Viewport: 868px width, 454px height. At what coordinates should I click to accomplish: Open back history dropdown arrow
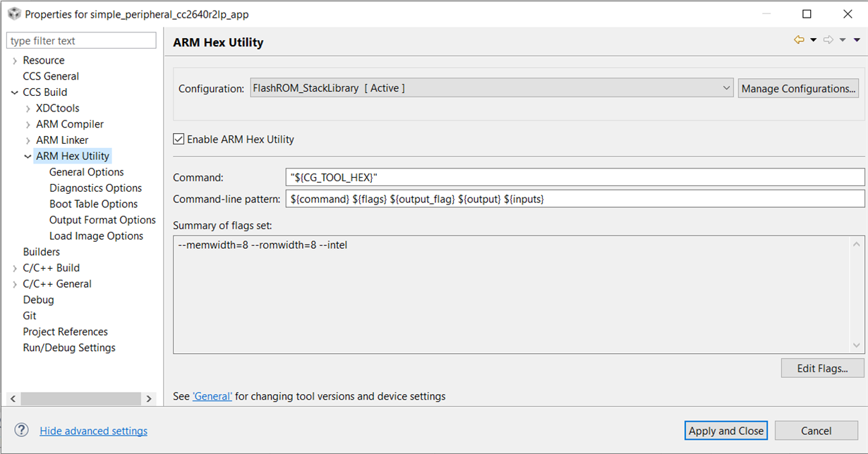coord(813,40)
